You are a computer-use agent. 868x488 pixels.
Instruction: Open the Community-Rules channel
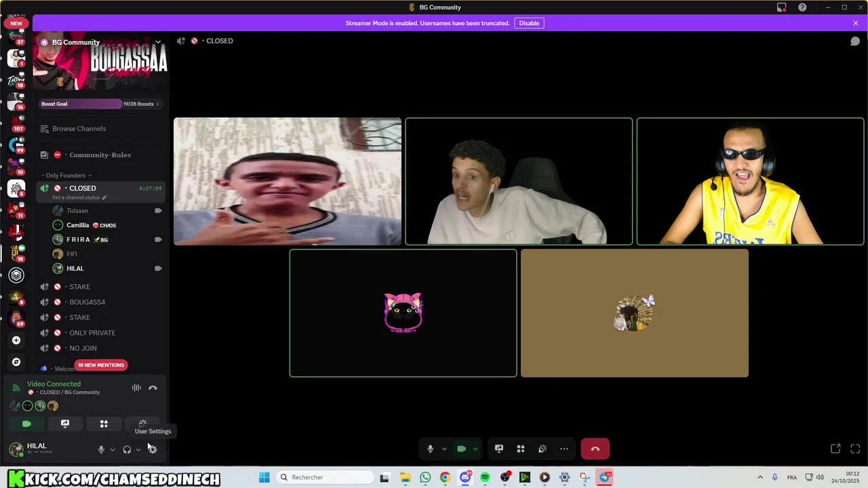tap(101, 155)
